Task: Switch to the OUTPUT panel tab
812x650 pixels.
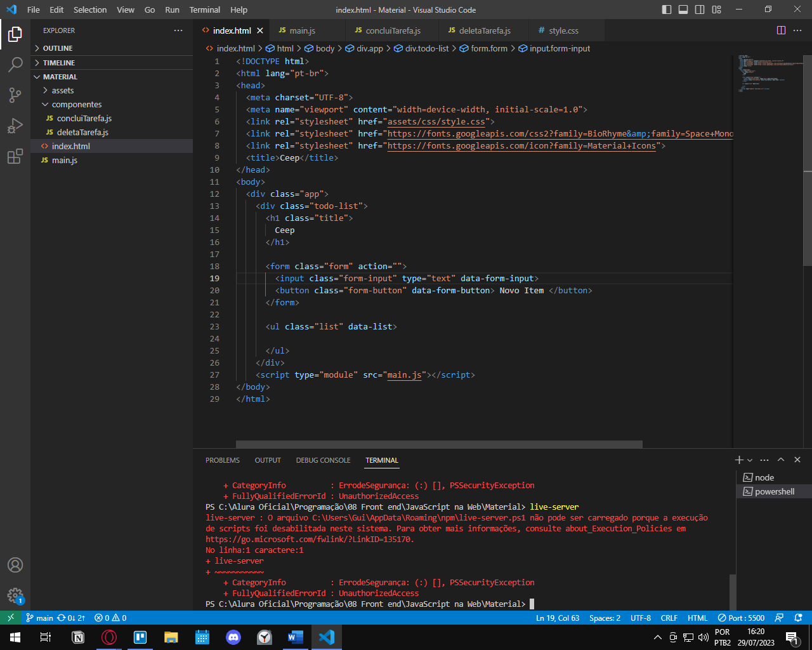Action: click(x=268, y=460)
